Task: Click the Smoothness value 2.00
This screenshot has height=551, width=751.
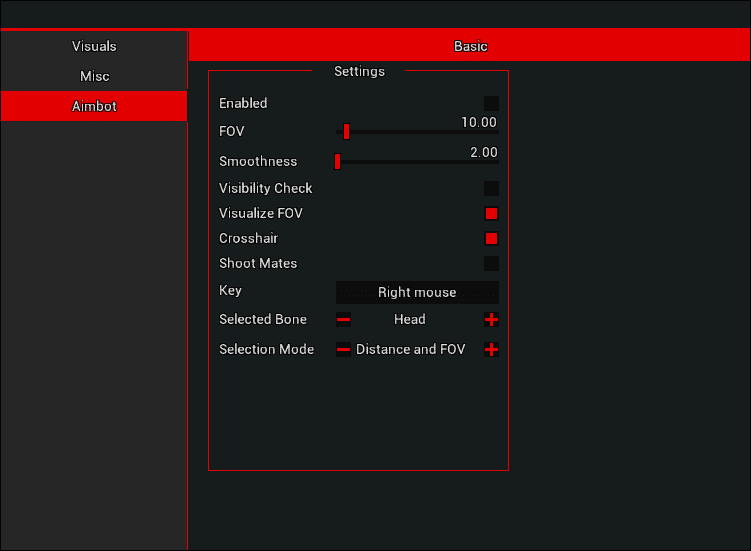Action: (x=482, y=152)
